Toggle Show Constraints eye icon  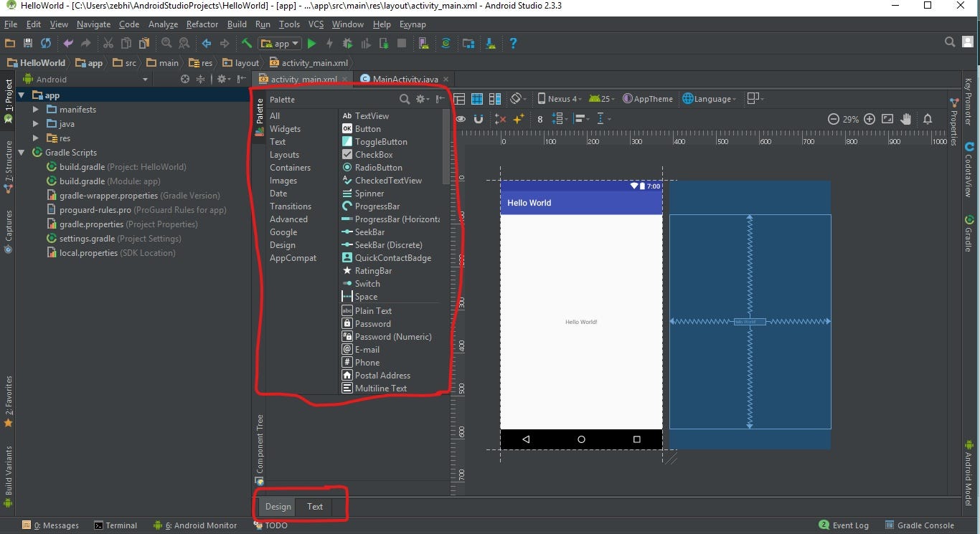click(461, 119)
